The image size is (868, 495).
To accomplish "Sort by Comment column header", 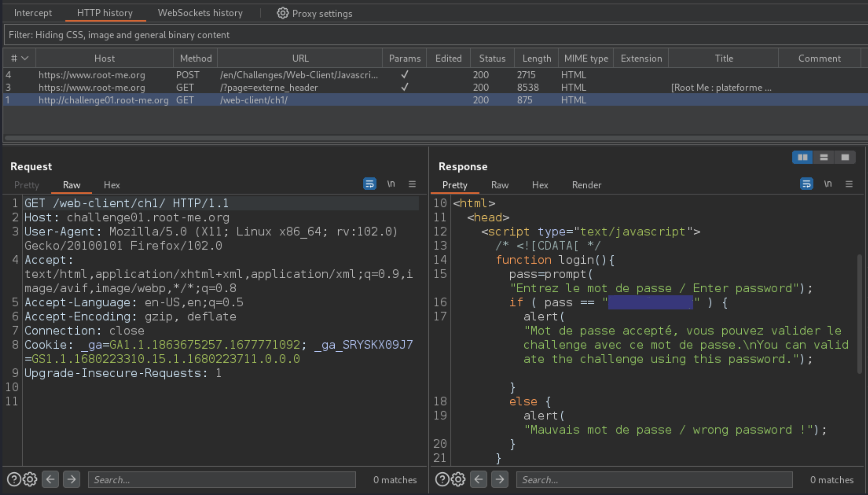I will pos(820,58).
